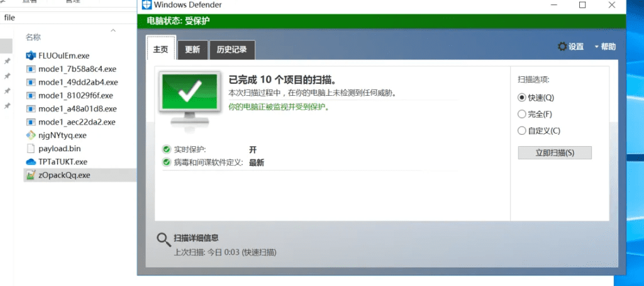Viewport: 644px width, 286px height.
Task: Click the 名称 column header in Explorer
Action: [33, 37]
